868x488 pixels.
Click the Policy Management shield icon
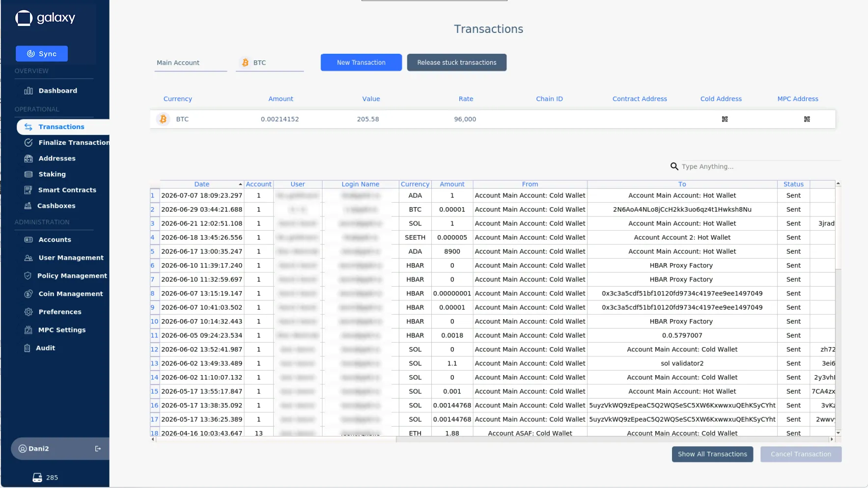pos(28,276)
